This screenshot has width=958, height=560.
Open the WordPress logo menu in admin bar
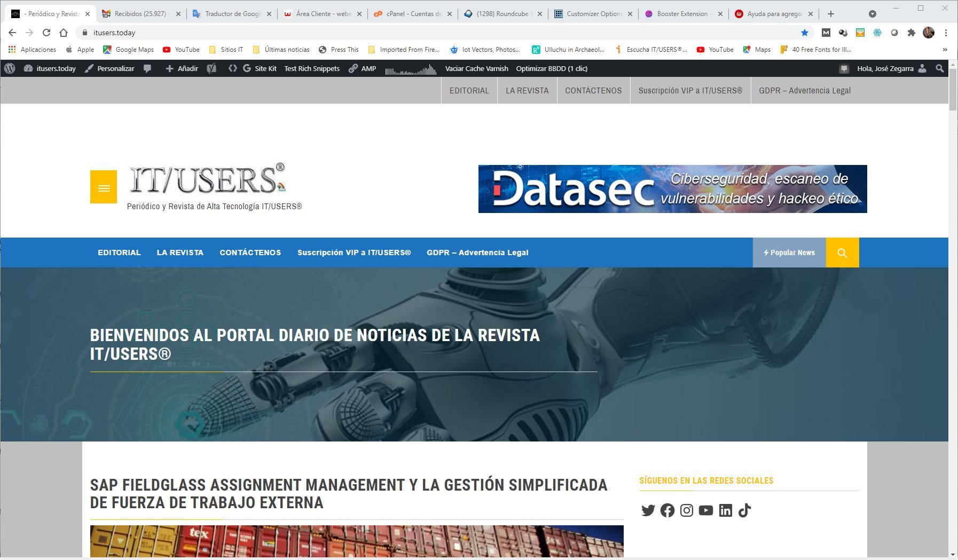10,68
